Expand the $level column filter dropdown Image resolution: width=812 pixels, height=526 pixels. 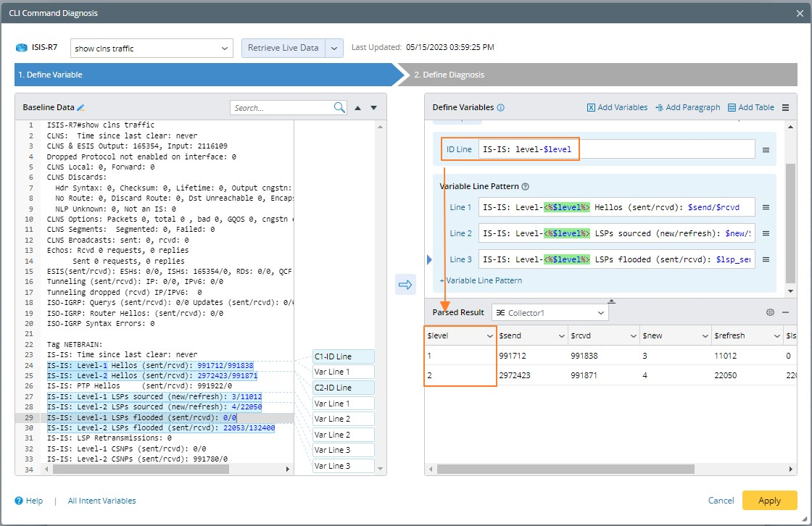click(489, 335)
